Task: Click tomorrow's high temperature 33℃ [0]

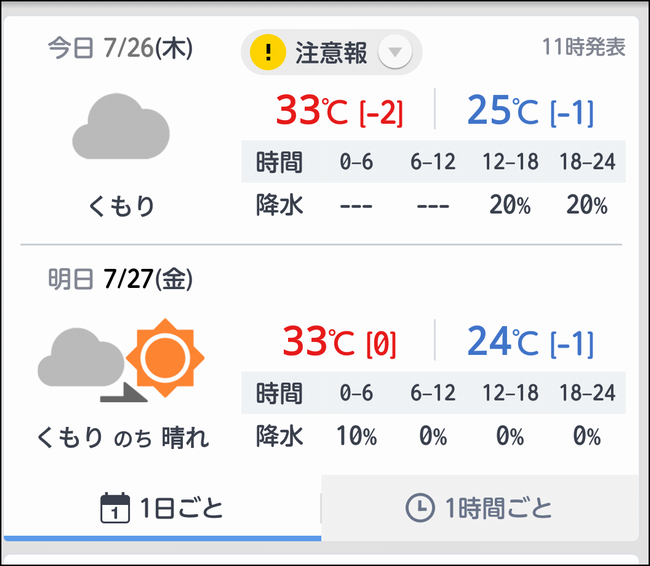Action: (x=340, y=341)
